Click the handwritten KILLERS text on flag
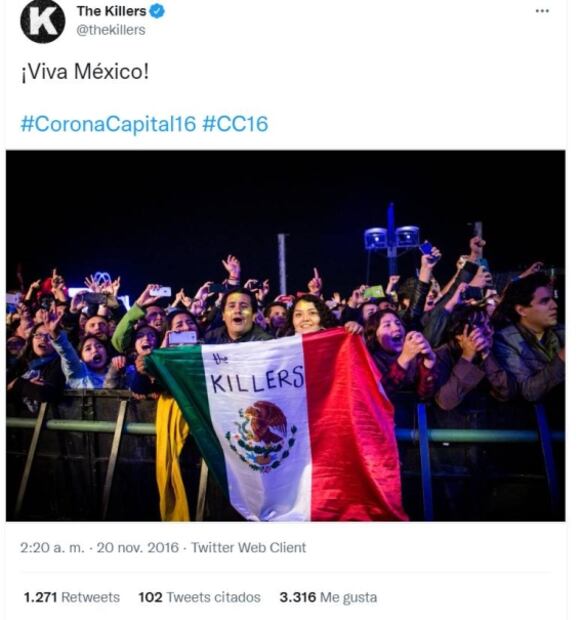Viewport: 581px width, 620px height. pyautogui.click(x=257, y=380)
